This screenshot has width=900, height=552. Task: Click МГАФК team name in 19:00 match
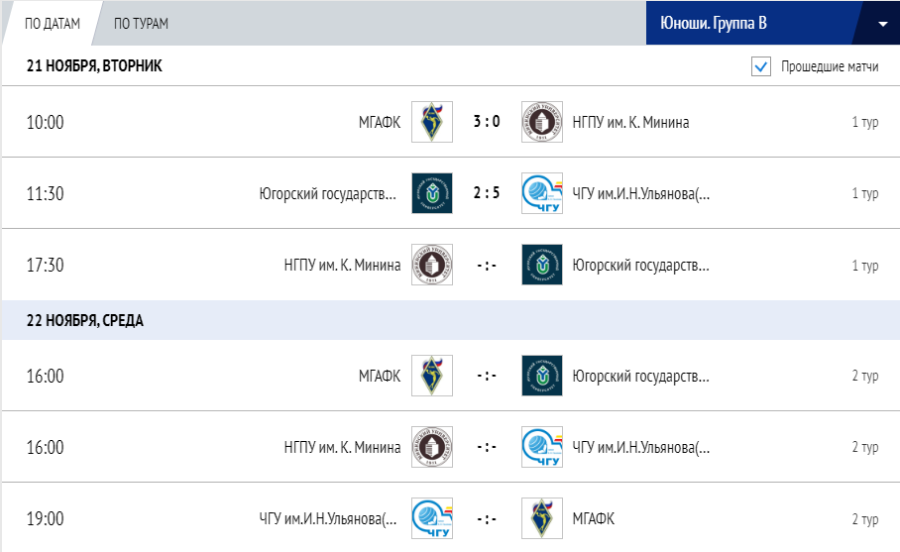[594, 518]
